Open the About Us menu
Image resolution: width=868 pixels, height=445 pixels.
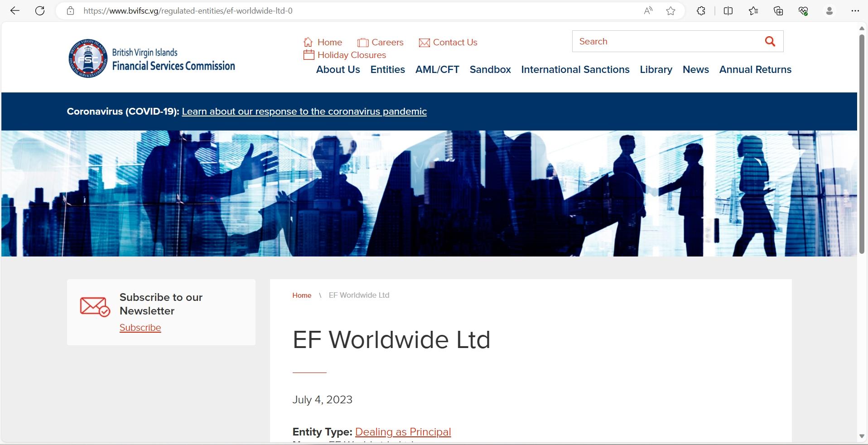(338, 70)
